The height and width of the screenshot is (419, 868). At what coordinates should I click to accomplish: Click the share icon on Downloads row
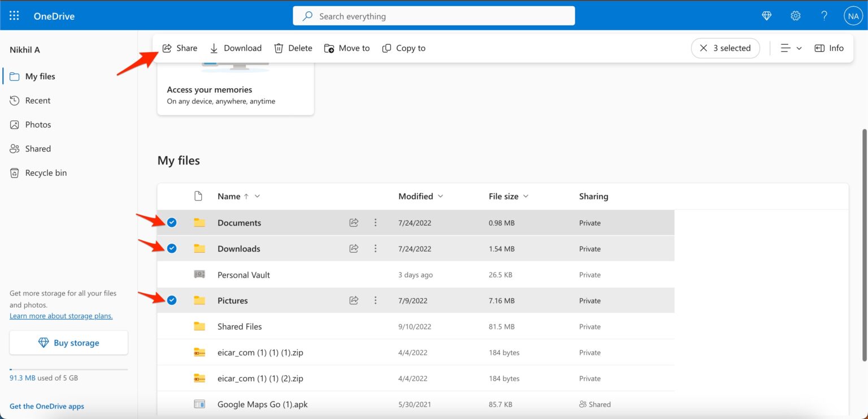pos(354,248)
